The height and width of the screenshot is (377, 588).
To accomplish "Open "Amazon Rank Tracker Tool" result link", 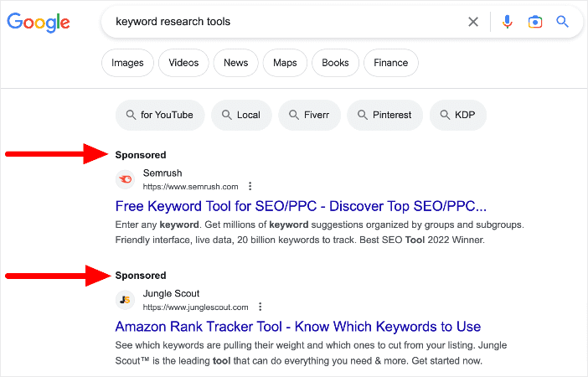I will [297, 327].
